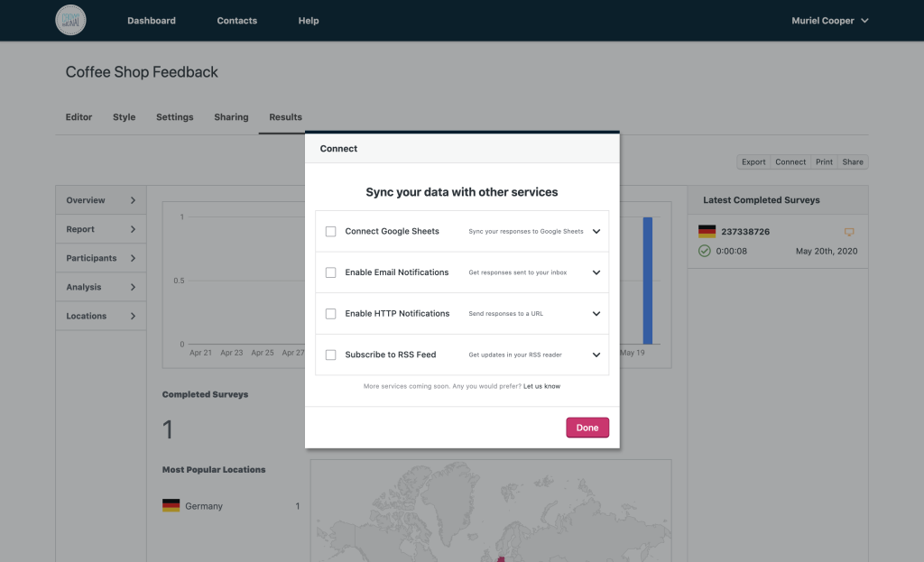Toggle the Enable HTTP Notifications checkbox
The width and height of the screenshot is (924, 562).
331,314
